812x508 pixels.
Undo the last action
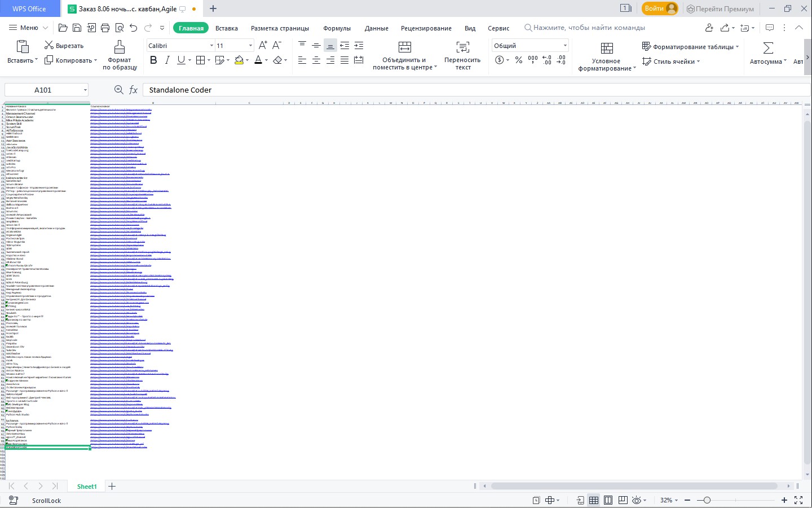133,28
